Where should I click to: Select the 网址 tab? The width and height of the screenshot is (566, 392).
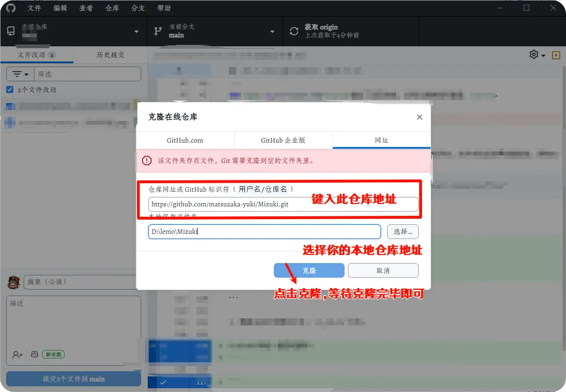[x=381, y=140]
